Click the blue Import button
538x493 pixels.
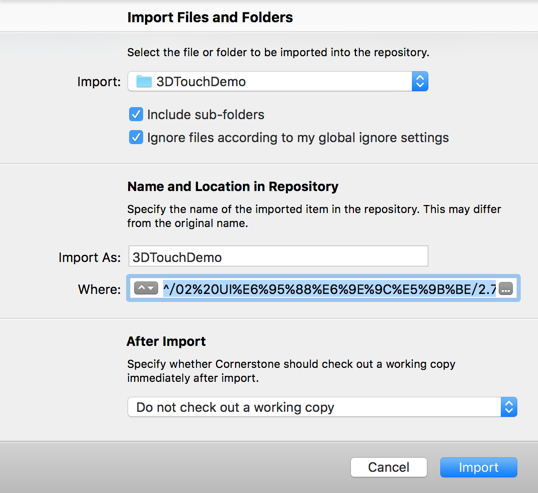pos(479,467)
